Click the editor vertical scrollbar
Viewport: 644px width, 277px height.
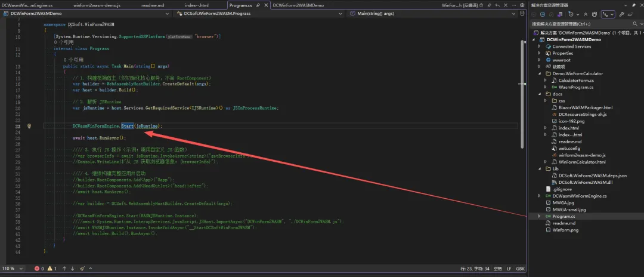[522, 94]
